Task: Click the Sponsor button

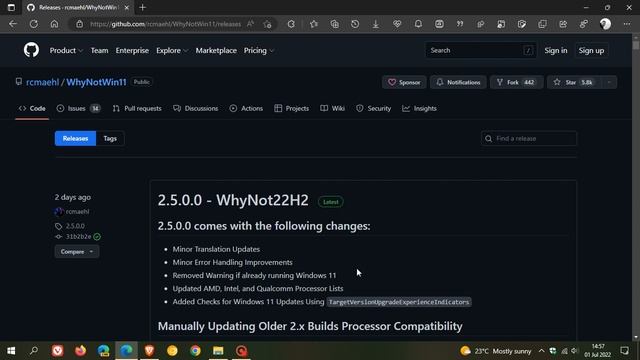Action: 404,82
